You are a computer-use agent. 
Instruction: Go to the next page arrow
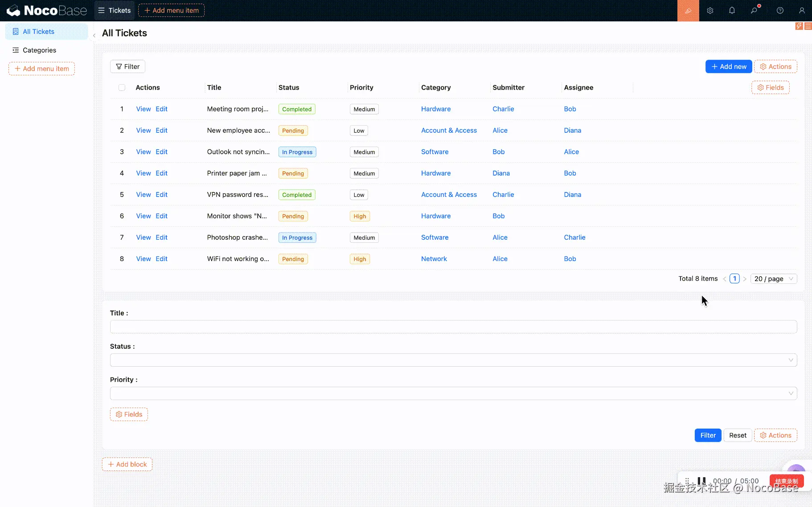pyautogui.click(x=745, y=279)
